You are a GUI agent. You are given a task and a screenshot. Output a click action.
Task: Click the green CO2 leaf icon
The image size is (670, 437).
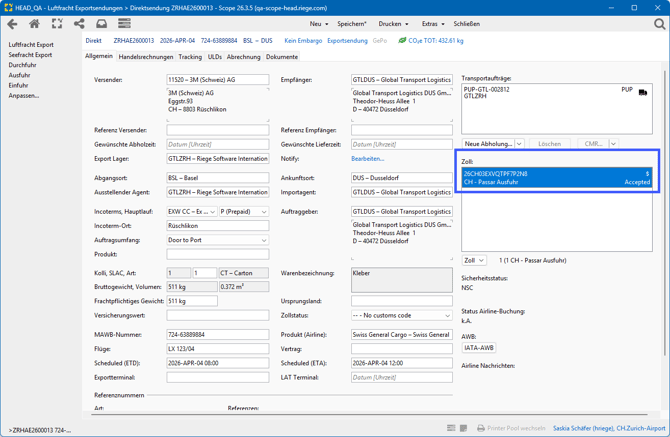point(402,41)
